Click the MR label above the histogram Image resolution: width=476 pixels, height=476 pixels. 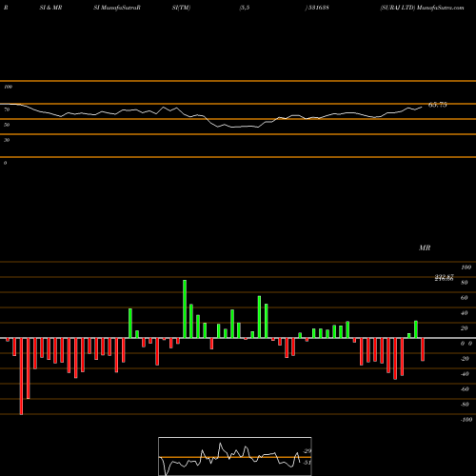(x=425, y=248)
